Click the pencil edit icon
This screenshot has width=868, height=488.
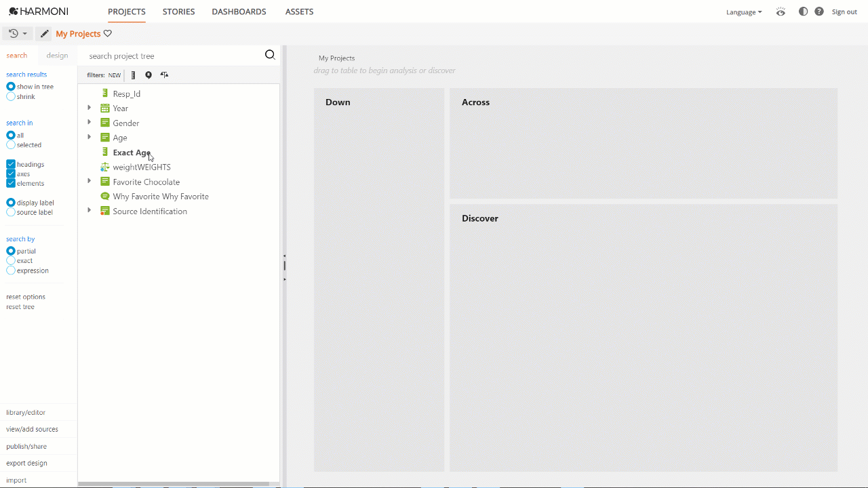point(44,33)
